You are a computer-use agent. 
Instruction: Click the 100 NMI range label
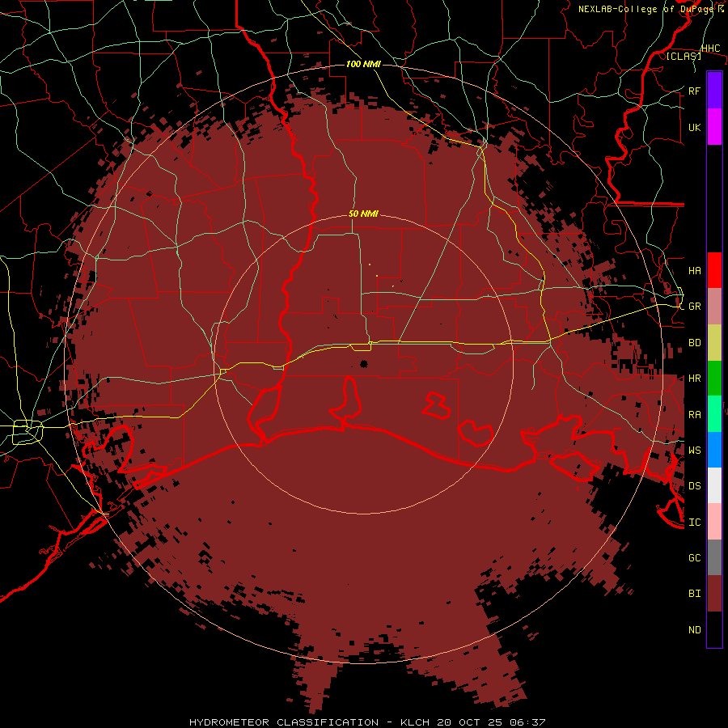click(x=363, y=64)
